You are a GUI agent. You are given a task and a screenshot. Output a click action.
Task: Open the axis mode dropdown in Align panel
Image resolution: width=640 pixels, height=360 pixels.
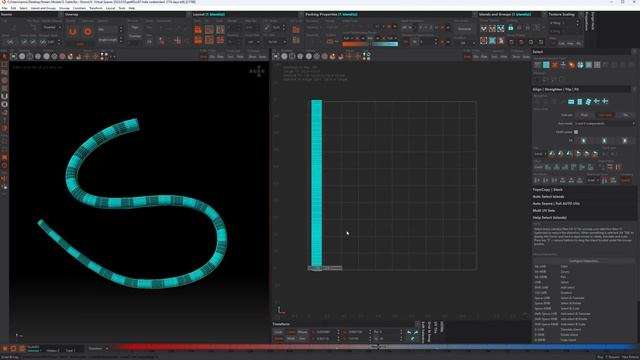coord(605,123)
